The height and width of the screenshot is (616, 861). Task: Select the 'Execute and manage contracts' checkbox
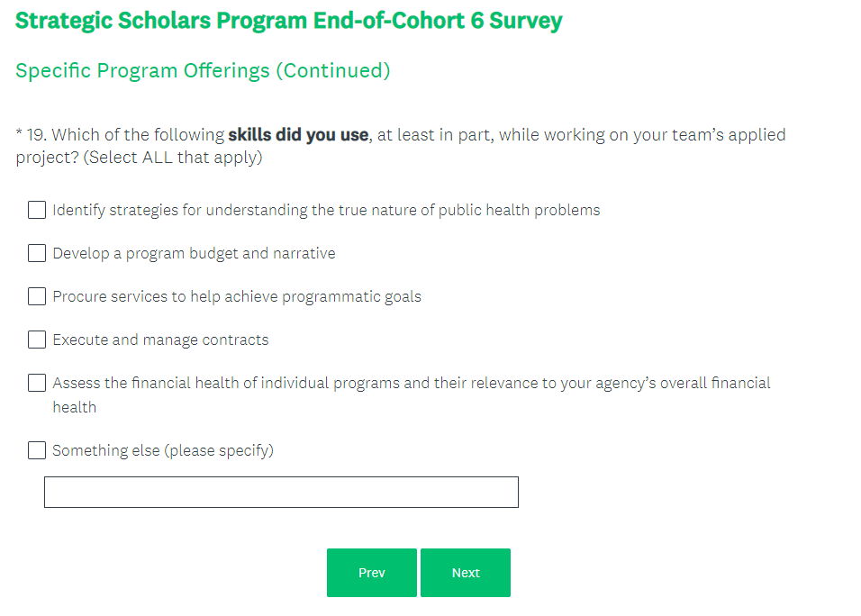[37, 340]
